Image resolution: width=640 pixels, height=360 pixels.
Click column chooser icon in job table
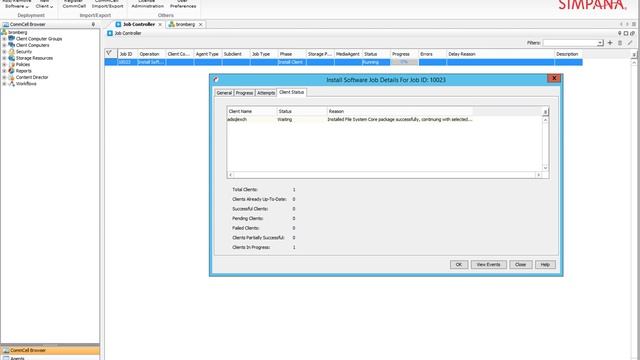tap(634, 54)
